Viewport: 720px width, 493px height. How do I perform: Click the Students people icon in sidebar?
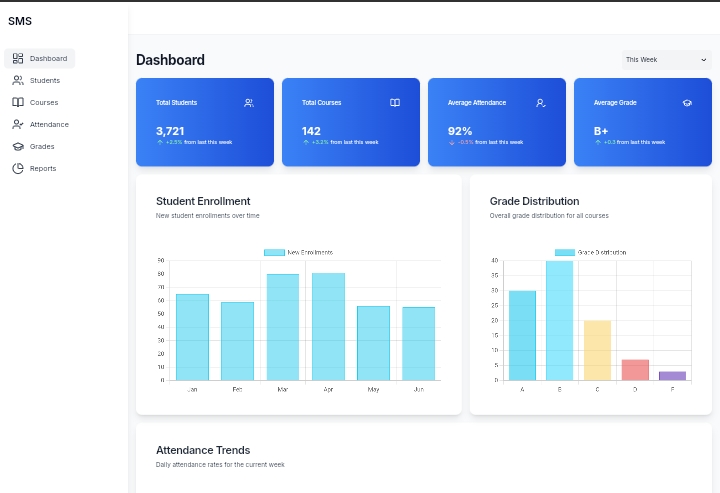(18, 80)
